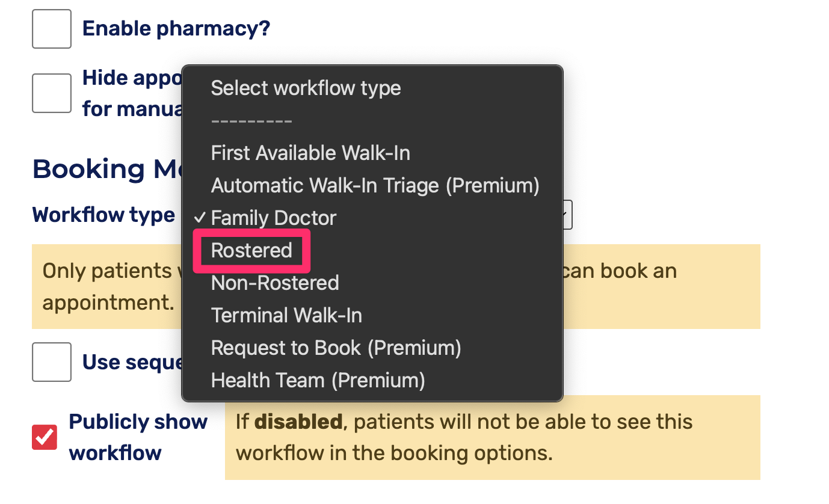Tick the Enable pharmacy checkbox
829x504 pixels.
tap(52, 29)
